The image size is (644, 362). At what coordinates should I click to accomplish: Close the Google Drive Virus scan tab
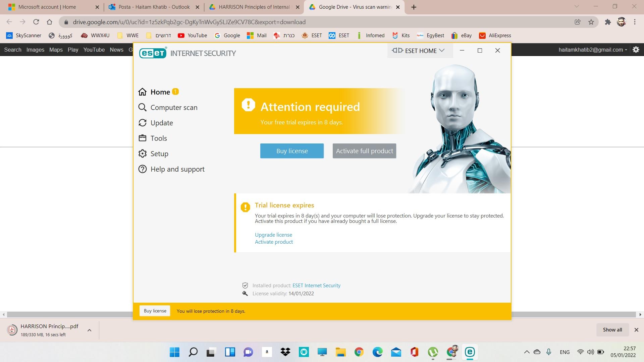[x=398, y=7]
